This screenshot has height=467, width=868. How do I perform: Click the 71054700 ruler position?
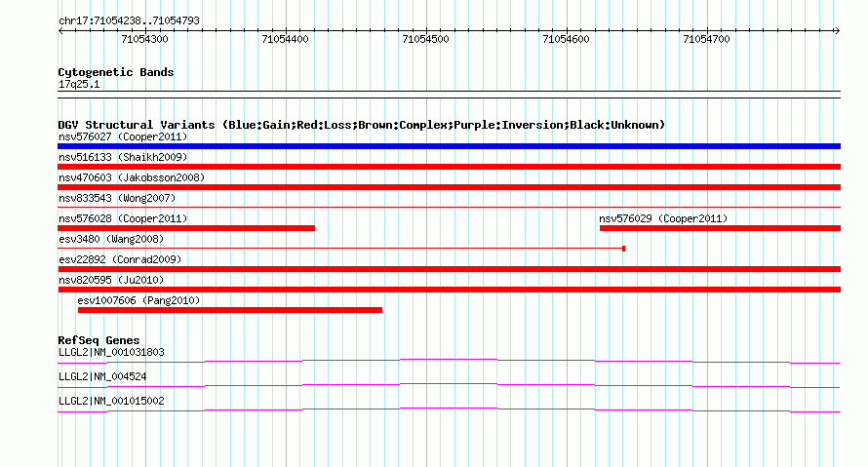[706, 39]
